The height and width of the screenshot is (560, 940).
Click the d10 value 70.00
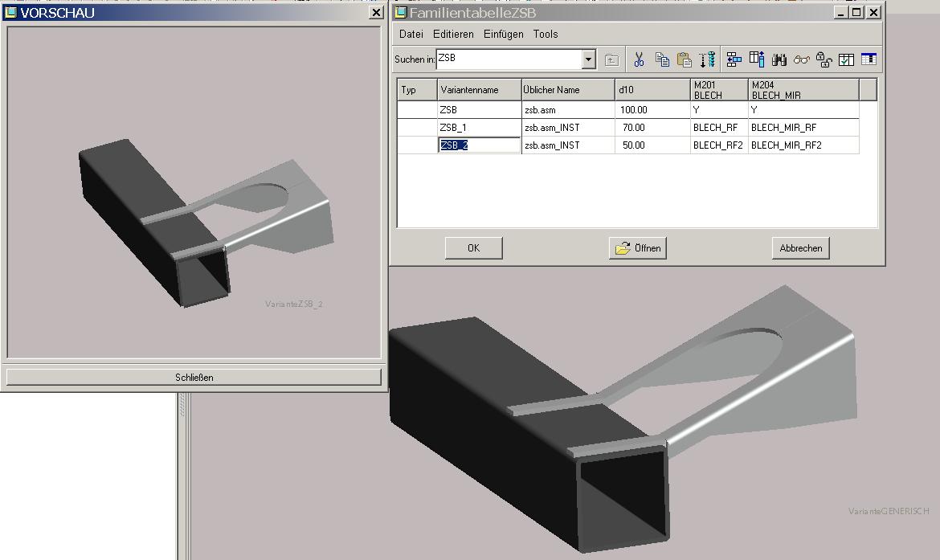(x=653, y=128)
